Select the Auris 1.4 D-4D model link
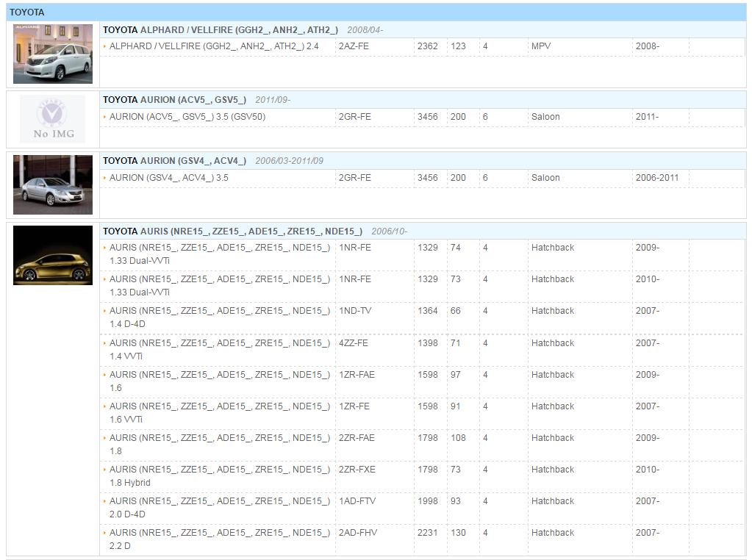 point(220,317)
